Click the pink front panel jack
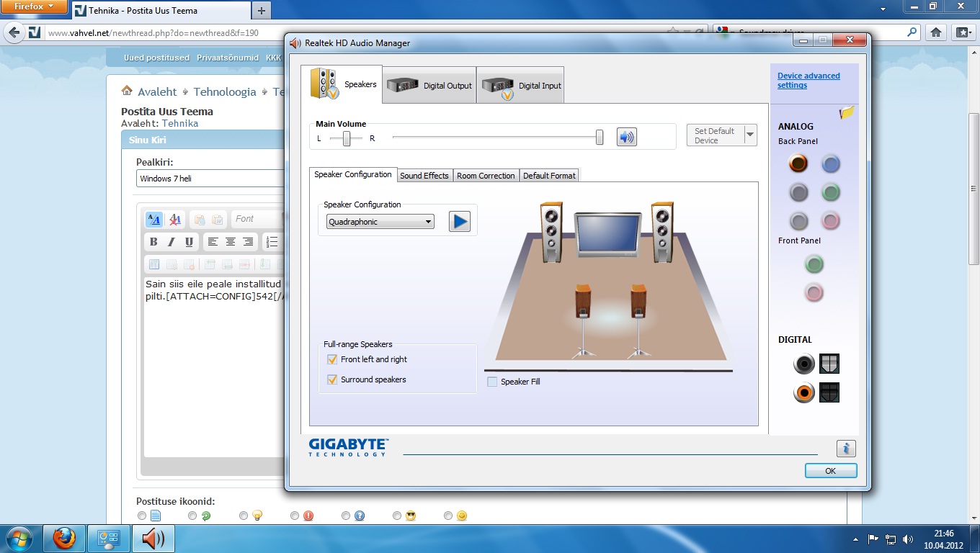 (814, 292)
